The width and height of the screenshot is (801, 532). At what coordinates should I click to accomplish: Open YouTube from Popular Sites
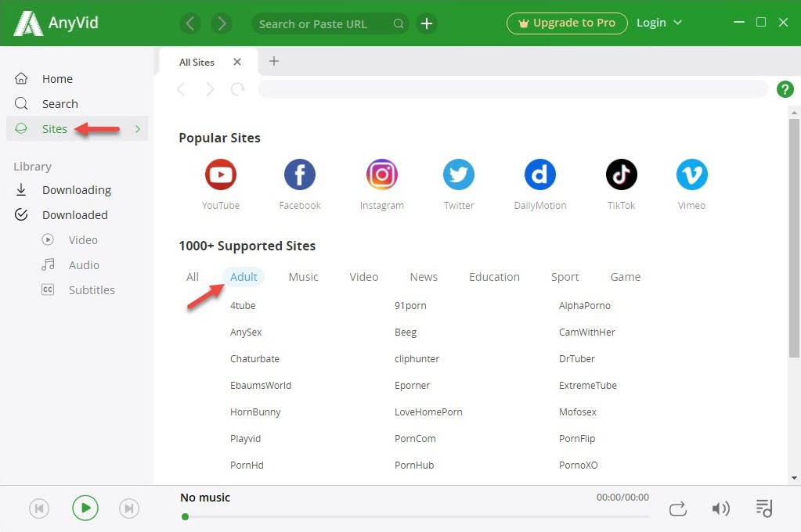tap(221, 174)
